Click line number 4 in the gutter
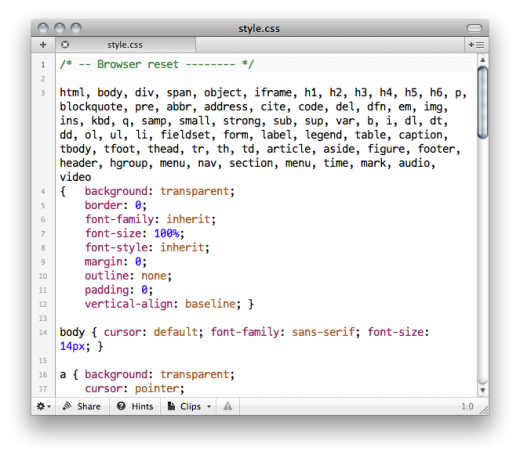 pyautogui.click(x=43, y=191)
